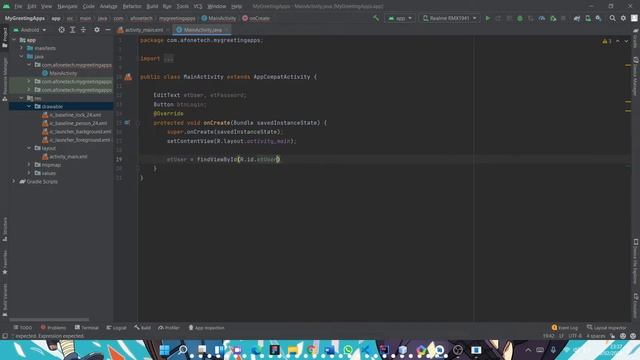Click the 4 spaces indent status widget
Image resolution: width=640 pixels, height=360 pixels.
click(596, 336)
